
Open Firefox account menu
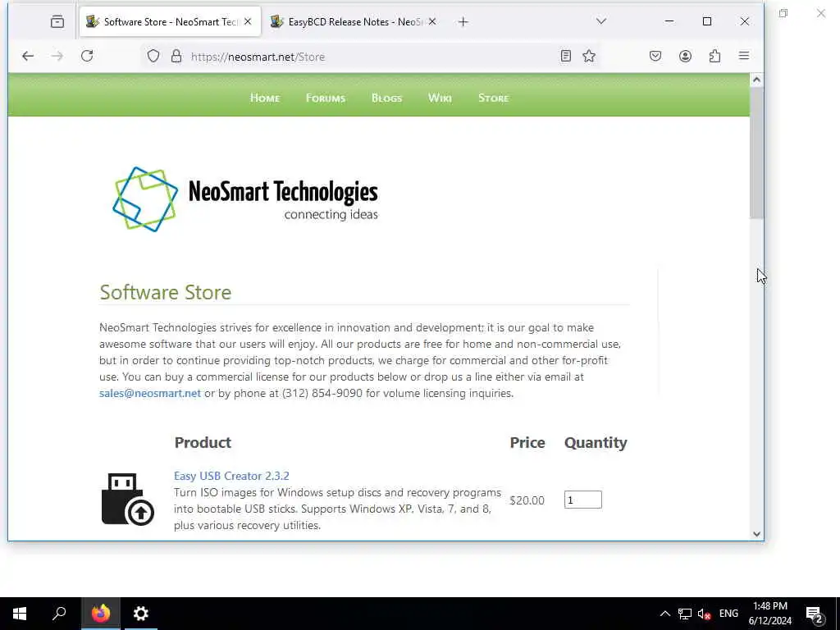[x=685, y=57]
